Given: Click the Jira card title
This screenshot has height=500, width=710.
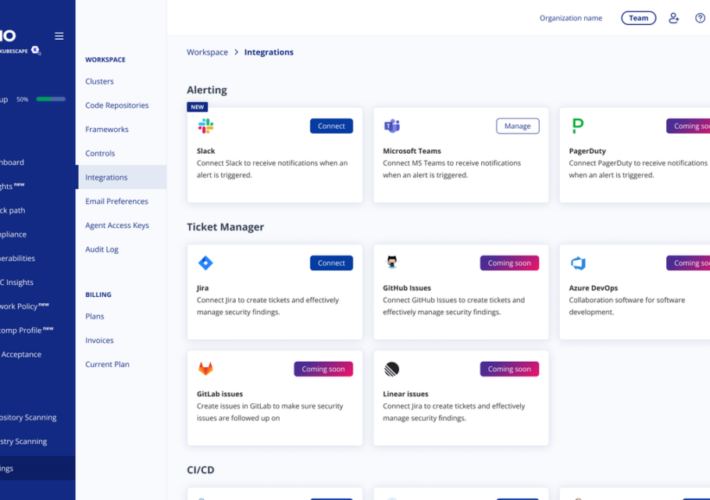Looking at the screenshot, I should (x=202, y=288).
